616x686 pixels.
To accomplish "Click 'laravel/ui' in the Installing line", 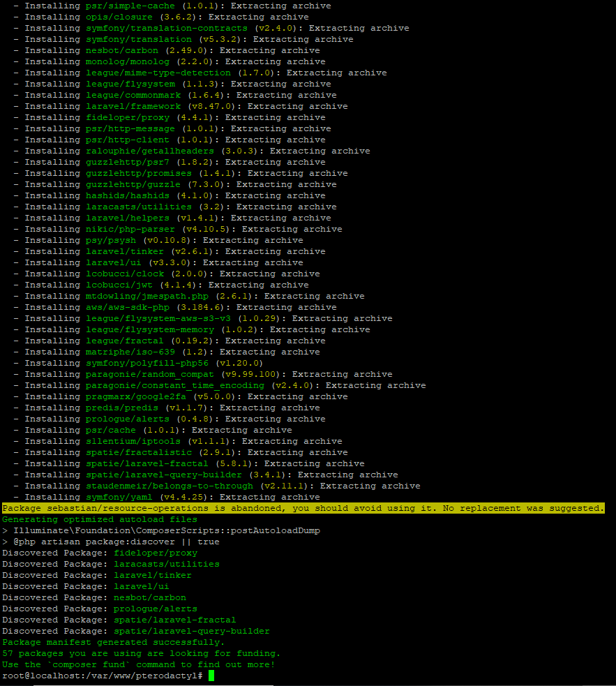I will coord(113,262).
